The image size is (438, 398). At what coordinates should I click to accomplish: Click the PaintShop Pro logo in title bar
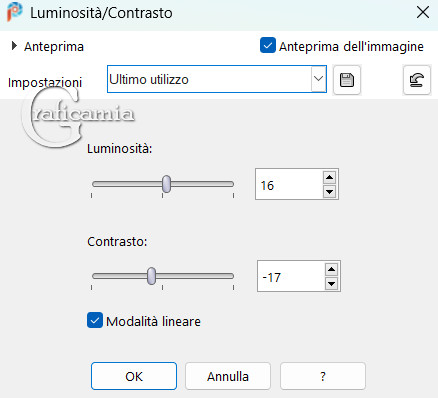(x=14, y=12)
